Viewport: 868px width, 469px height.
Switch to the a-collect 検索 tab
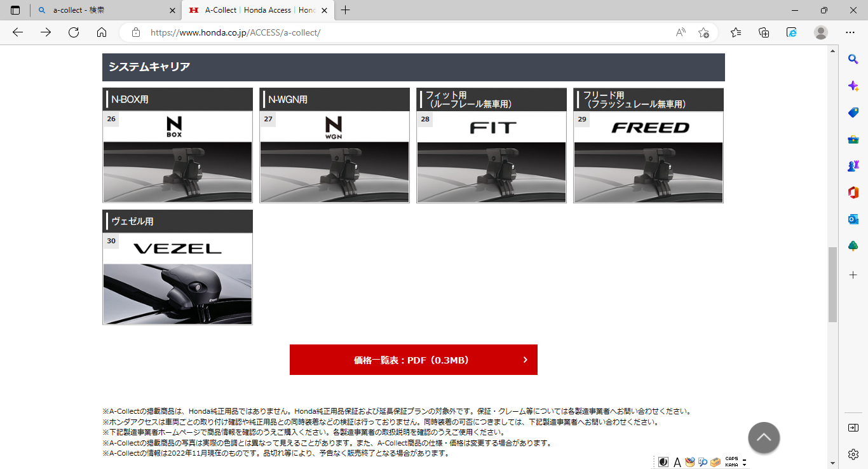tap(105, 10)
